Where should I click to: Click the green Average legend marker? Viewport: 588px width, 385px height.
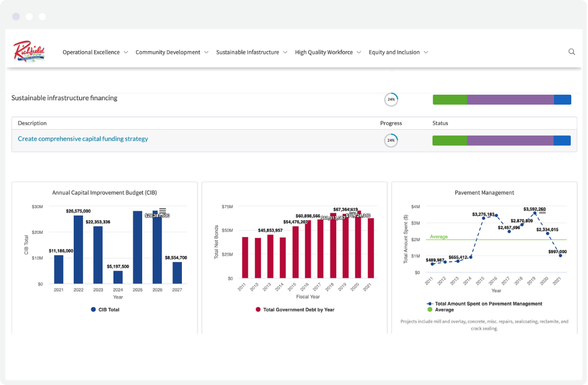click(x=430, y=310)
